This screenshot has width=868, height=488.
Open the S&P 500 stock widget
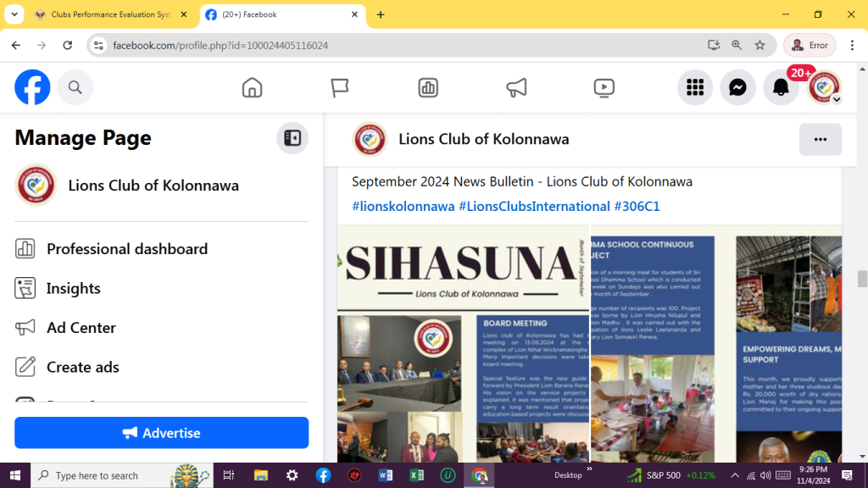(671, 475)
